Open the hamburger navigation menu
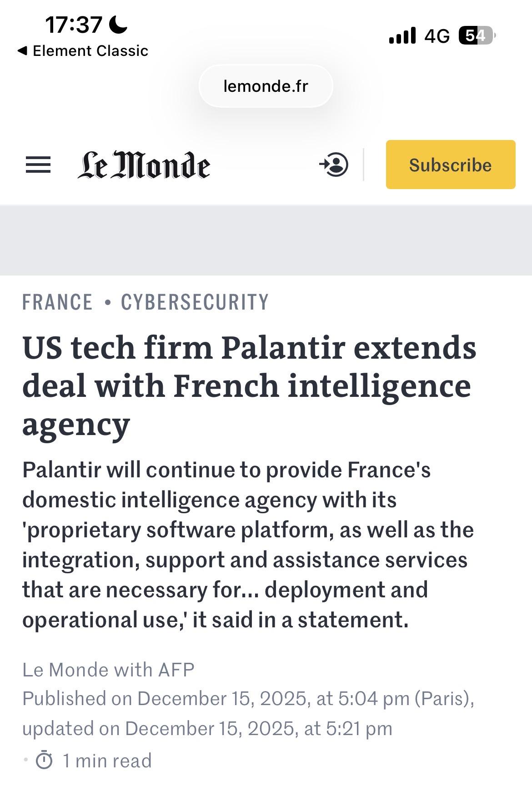The width and height of the screenshot is (532, 791). pyautogui.click(x=38, y=165)
